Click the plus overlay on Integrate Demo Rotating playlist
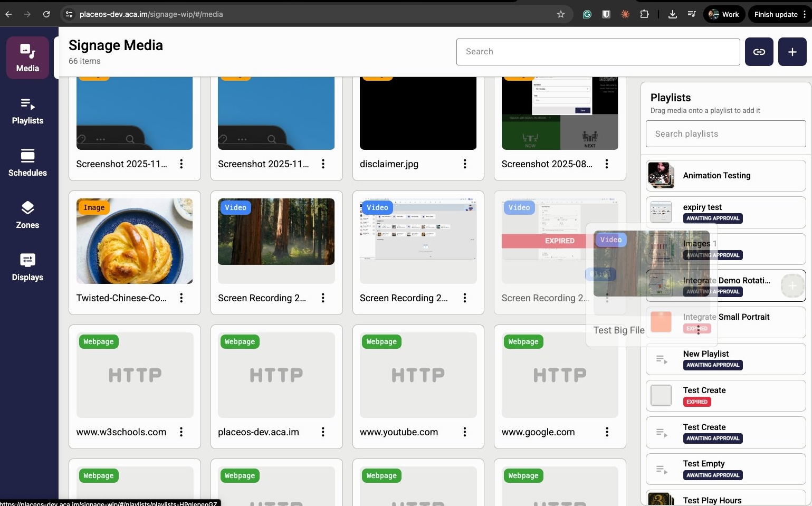 pos(792,285)
